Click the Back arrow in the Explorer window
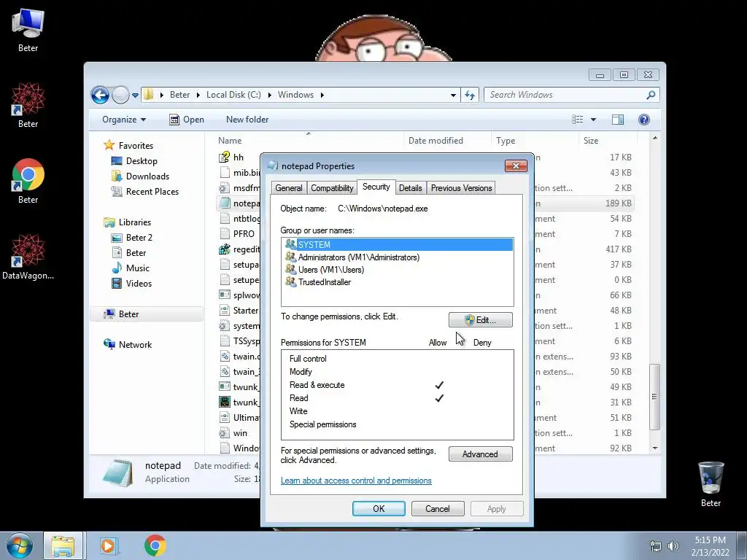The height and width of the screenshot is (560, 747). [100, 96]
